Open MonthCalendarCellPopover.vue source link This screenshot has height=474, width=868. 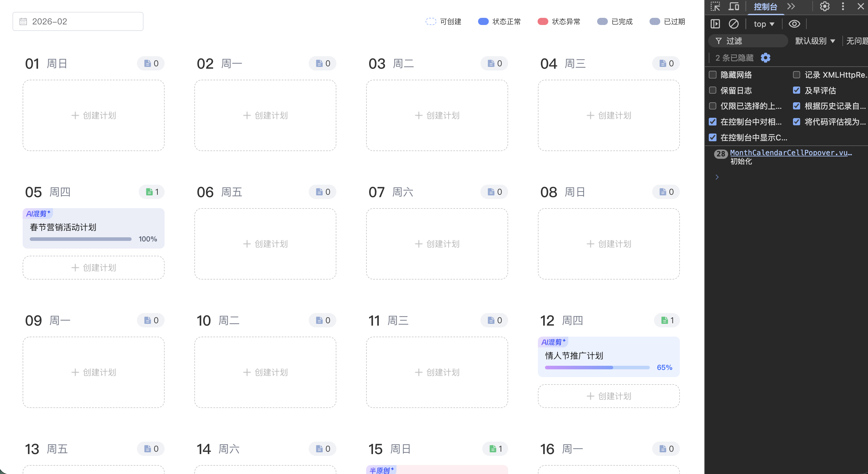(x=791, y=153)
